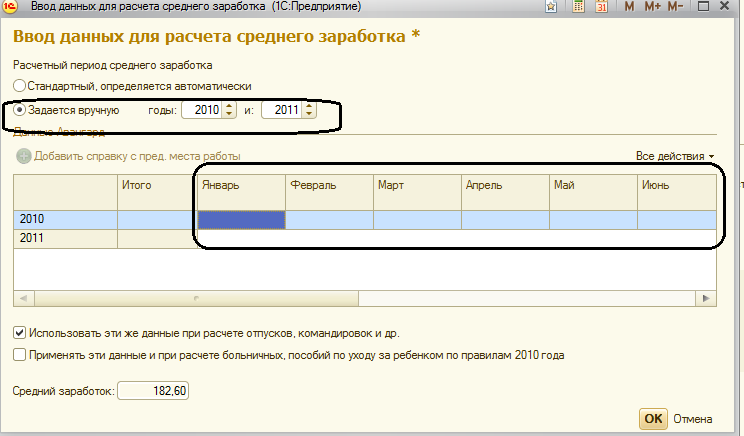This screenshot has height=436, width=744.
Task: Click the M+ memory add button
Action: [x=652, y=7]
